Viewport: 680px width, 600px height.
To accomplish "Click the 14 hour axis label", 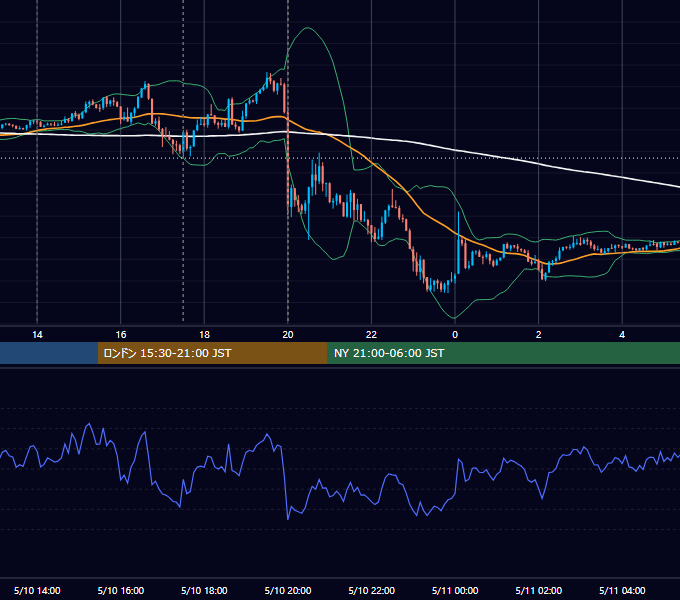I will point(37,335).
